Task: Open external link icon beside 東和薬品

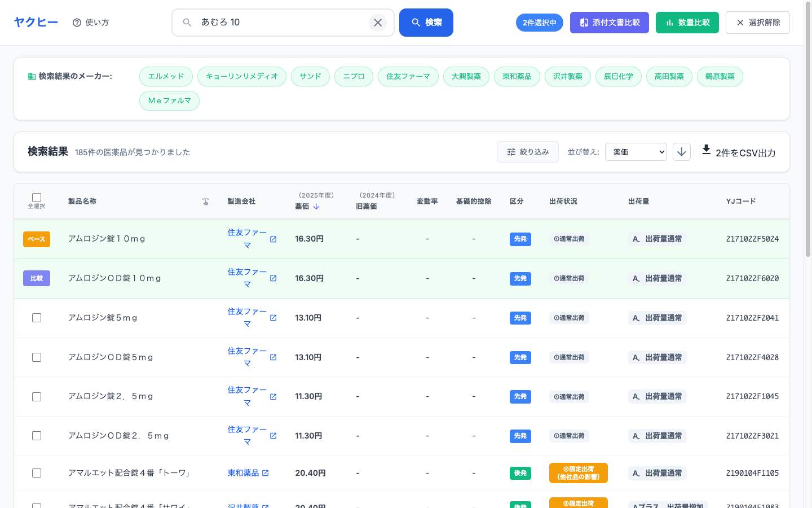Action: click(x=266, y=473)
